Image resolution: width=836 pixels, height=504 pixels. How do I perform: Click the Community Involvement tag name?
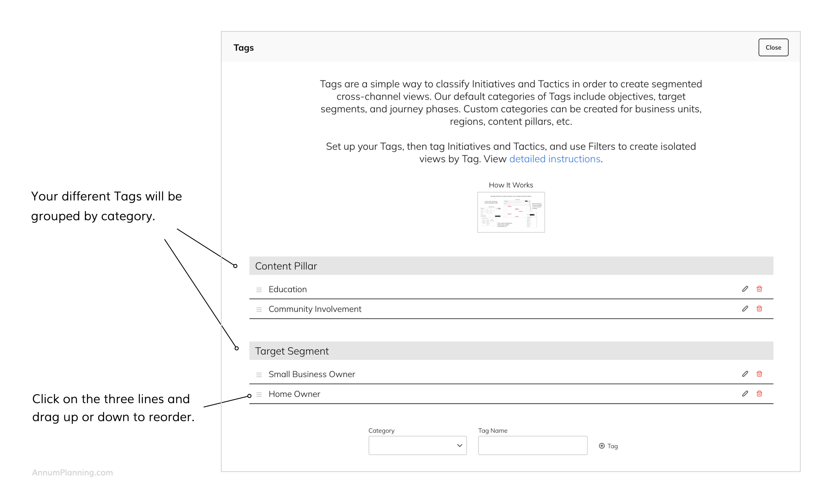pos(315,309)
